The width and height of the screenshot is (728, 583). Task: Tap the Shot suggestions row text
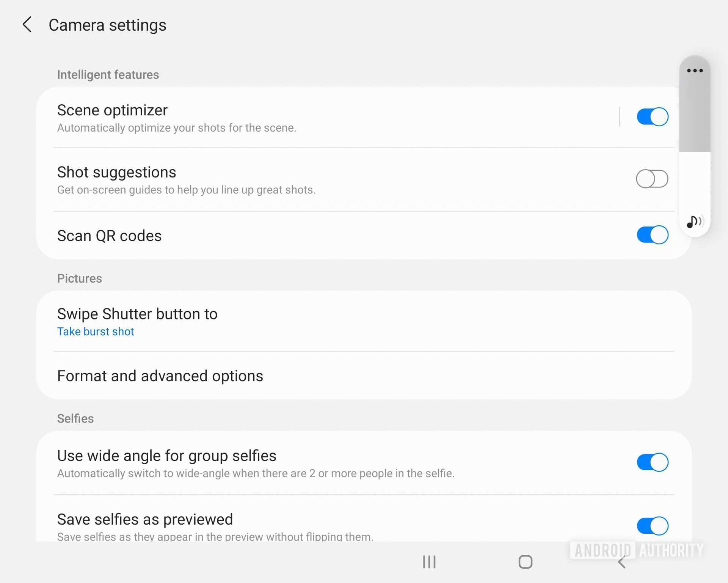coord(116,173)
